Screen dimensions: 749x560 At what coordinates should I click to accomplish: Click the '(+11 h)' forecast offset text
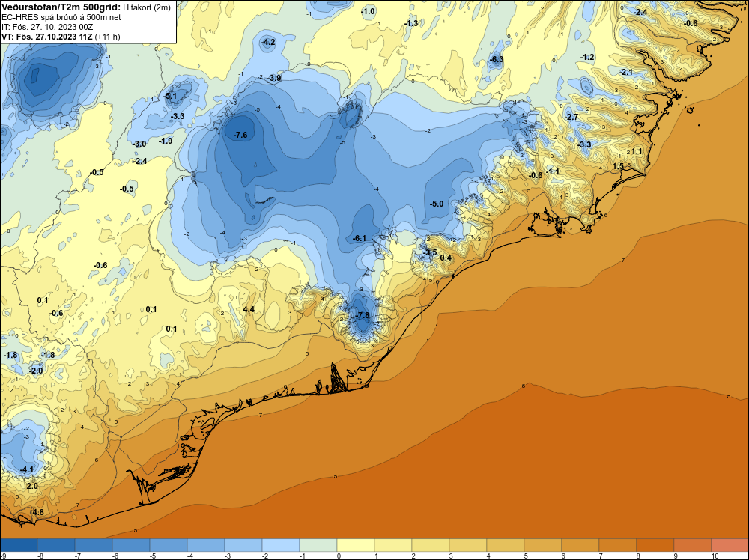(107, 37)
